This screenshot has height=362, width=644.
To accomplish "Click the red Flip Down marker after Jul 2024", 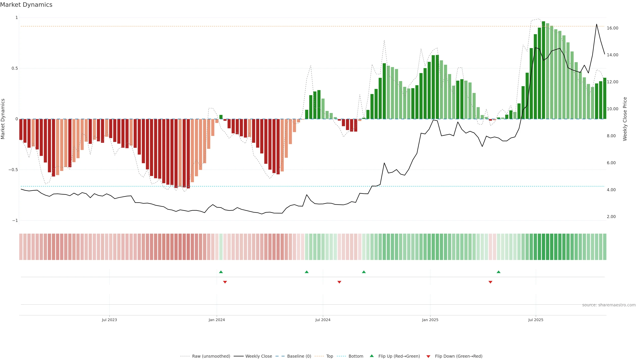I will pos(339,282).
